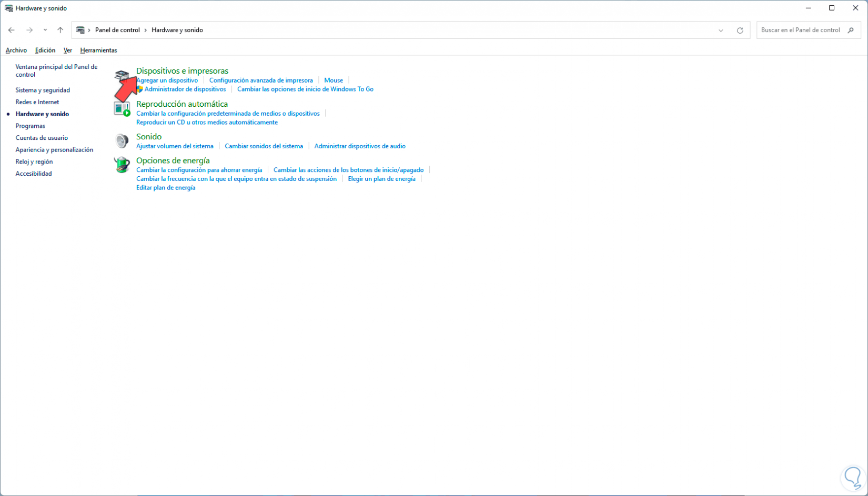The height and width of the screenshot is (496, 868).
Task: Open the Sonido heading
Action: pyautogui.click(x=149, y=137)
